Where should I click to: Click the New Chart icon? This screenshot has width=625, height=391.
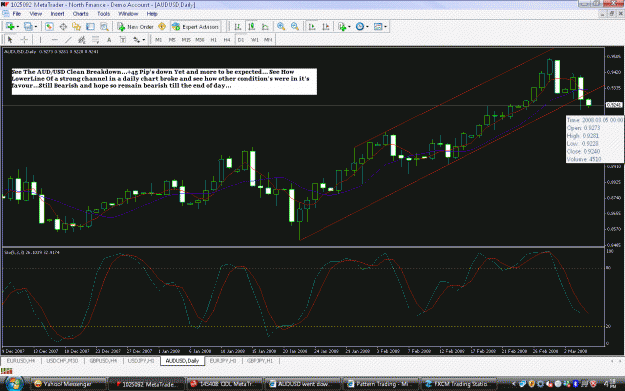pyautogui.click(x=10, y=27)
